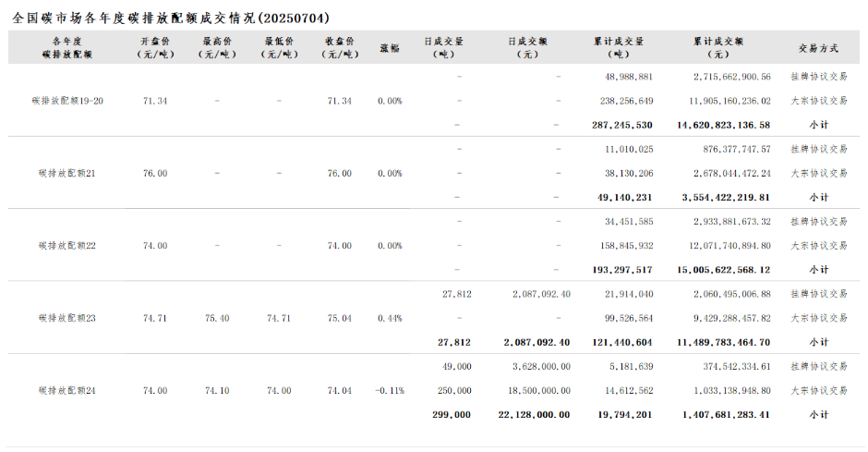
Task: Click the 开盘价 column header
Action: [x=155, y=48]
